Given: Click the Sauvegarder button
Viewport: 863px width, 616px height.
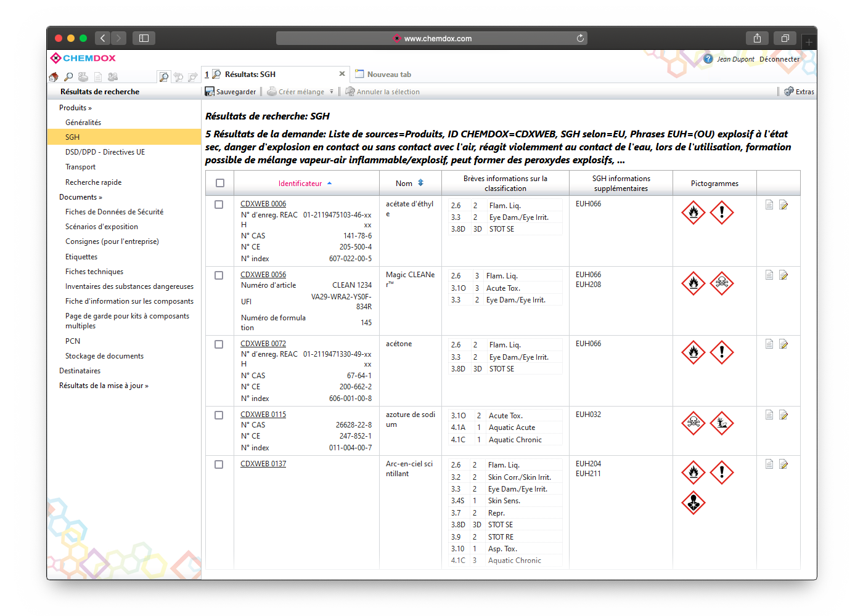Looking at the screenshot, I should (231, 92).
